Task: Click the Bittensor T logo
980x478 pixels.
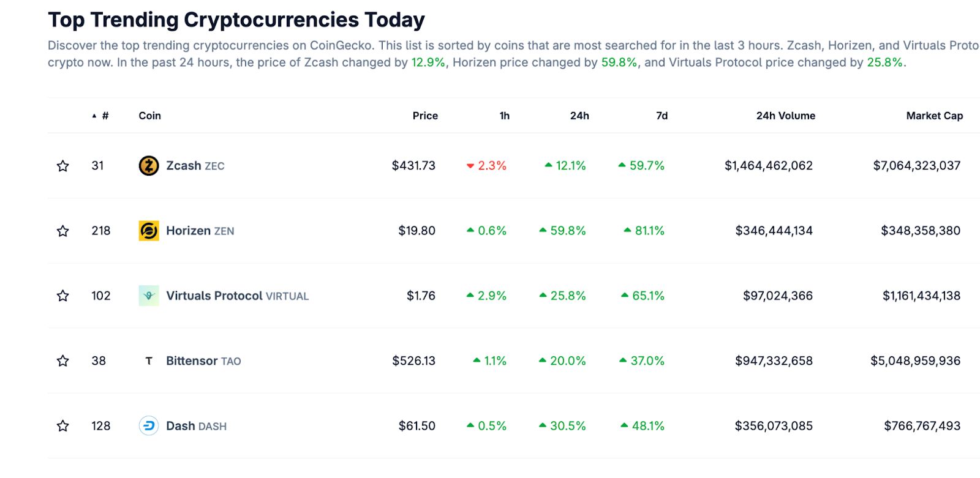Action: pos(149,360)
